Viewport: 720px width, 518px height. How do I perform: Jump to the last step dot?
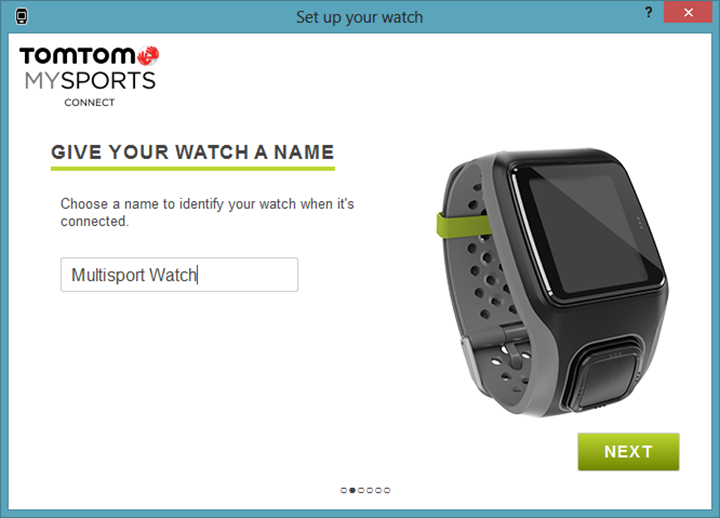[387, 490]
